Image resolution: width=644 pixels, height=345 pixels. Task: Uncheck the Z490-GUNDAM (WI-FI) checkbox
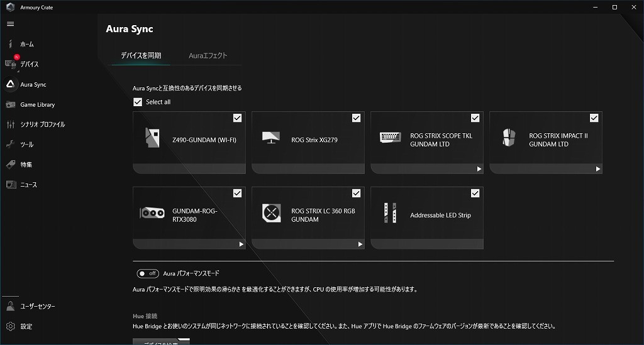click(237, 118)
